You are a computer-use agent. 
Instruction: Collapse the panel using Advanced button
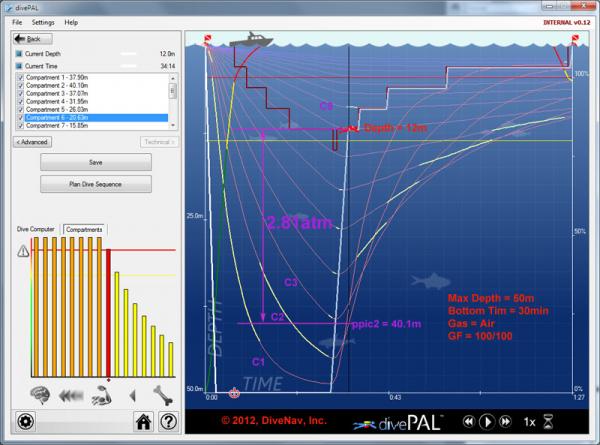click(32, 142)
